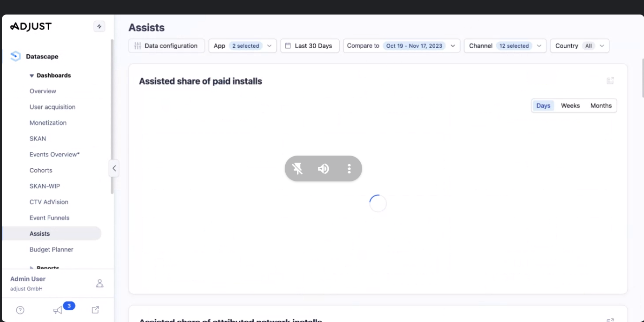This screenshot has width=644, height=322.
Task: Expand the Assisted share of paid installs widget
Action: tap(610, 81)
